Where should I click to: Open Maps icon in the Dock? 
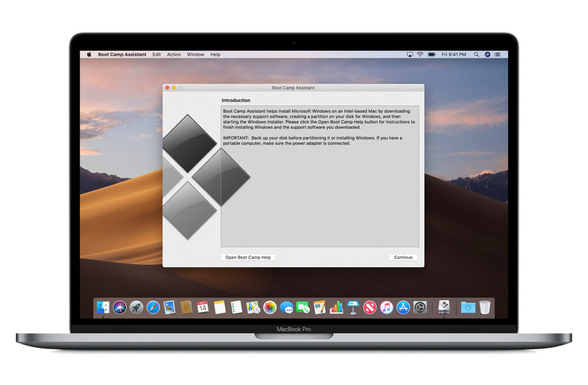coord(253,307)
